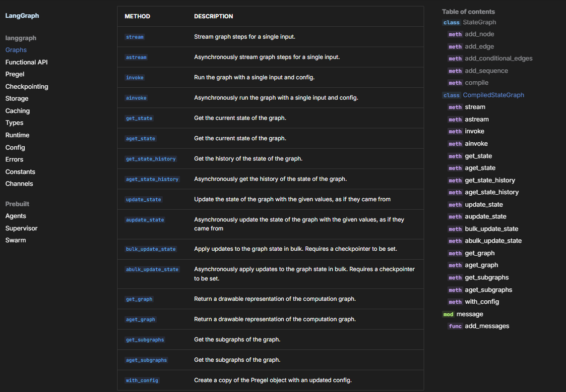Open get_subgraphs link in table
This screenshot has width=566, height=392.
point(145,339)
